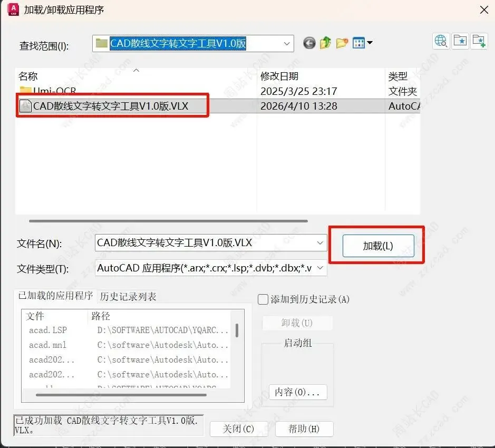Select the Umi-OCR folder icon

(25, 92)
